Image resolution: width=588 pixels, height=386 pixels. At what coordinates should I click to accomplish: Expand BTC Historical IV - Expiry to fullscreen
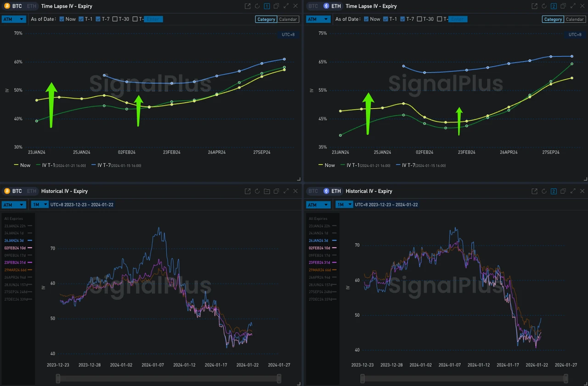286,191
